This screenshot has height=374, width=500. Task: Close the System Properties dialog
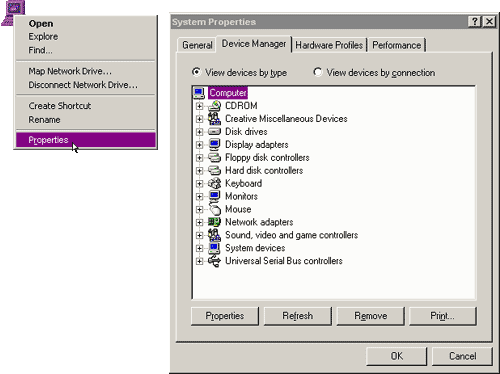[489, 22]
